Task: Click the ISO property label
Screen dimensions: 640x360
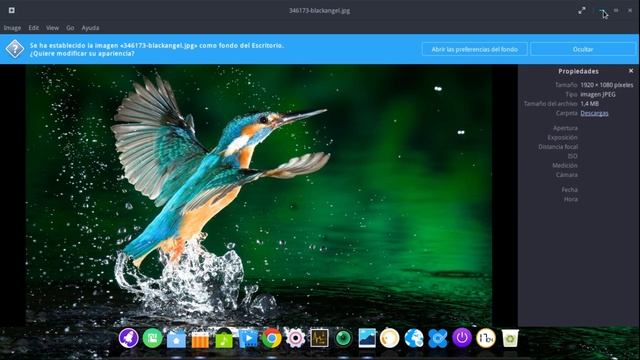Action: (x=573, y=156)
